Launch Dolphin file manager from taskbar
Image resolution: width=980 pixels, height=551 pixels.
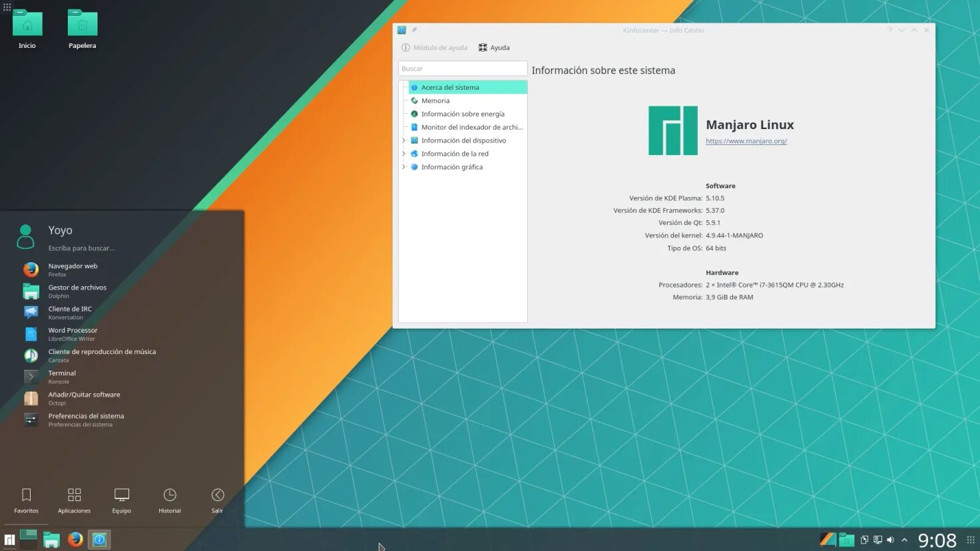coord(51,540)
